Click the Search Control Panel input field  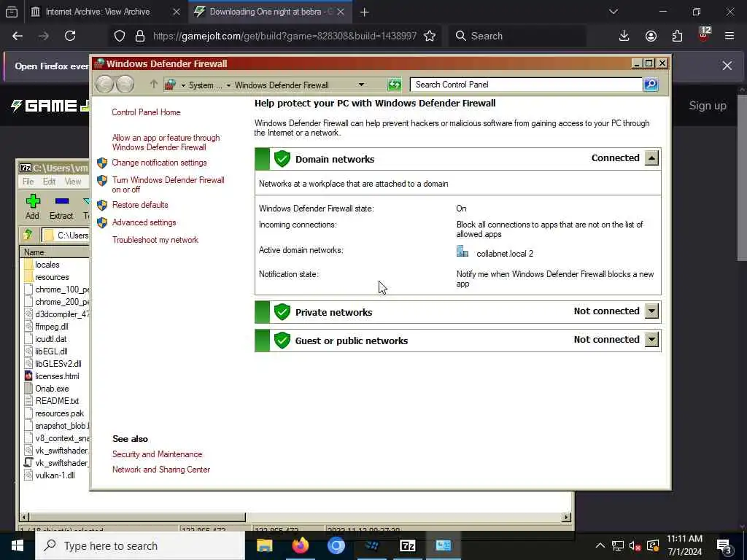[x=526, y=85]
